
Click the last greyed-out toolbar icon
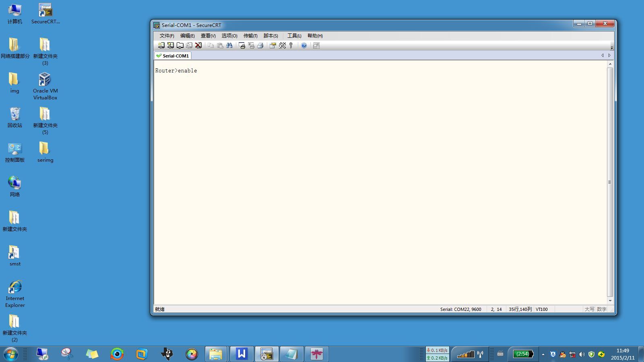click(x=316, y=45)
